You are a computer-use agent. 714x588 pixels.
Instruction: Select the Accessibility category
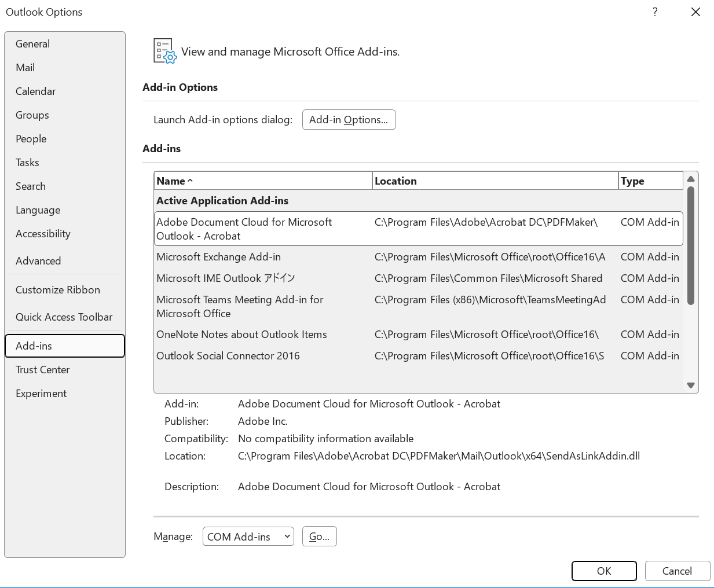[x=65, y=234]
